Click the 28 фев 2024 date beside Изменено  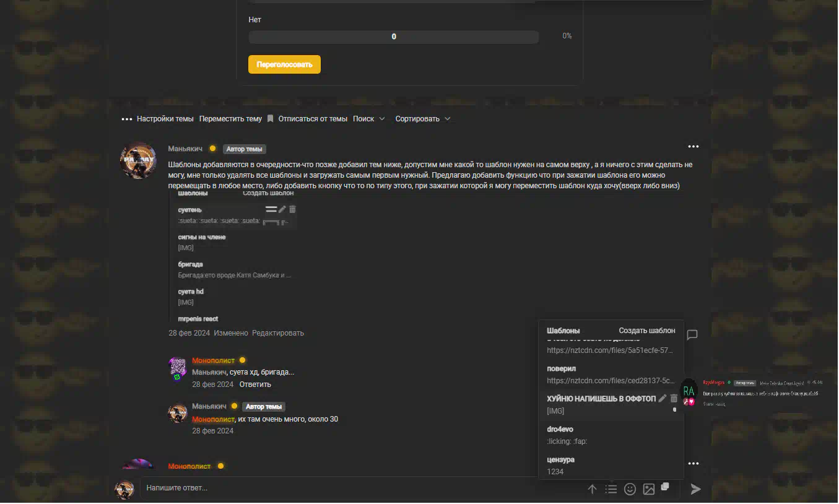pos(189,333)
